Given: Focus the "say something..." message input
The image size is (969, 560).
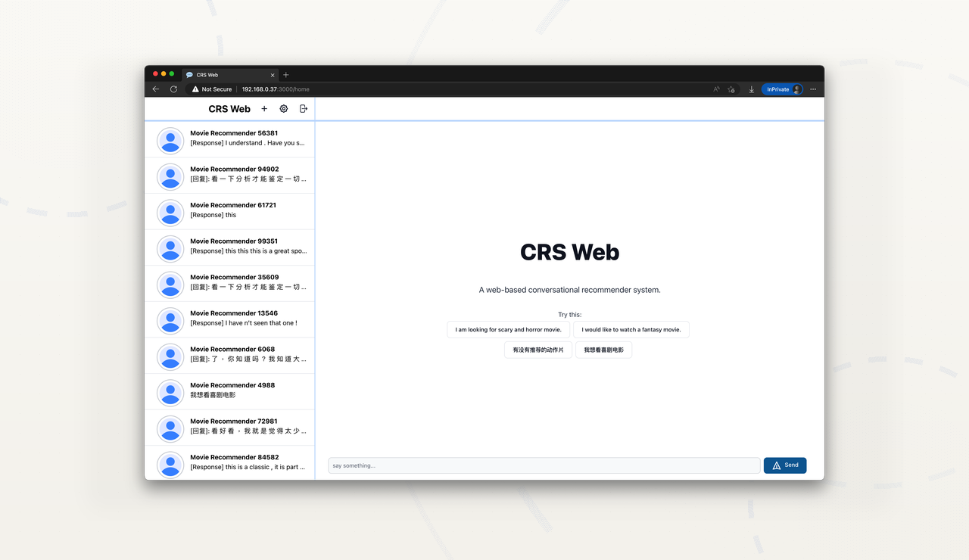Looking at the screenshot, I should tap(544, 465).
